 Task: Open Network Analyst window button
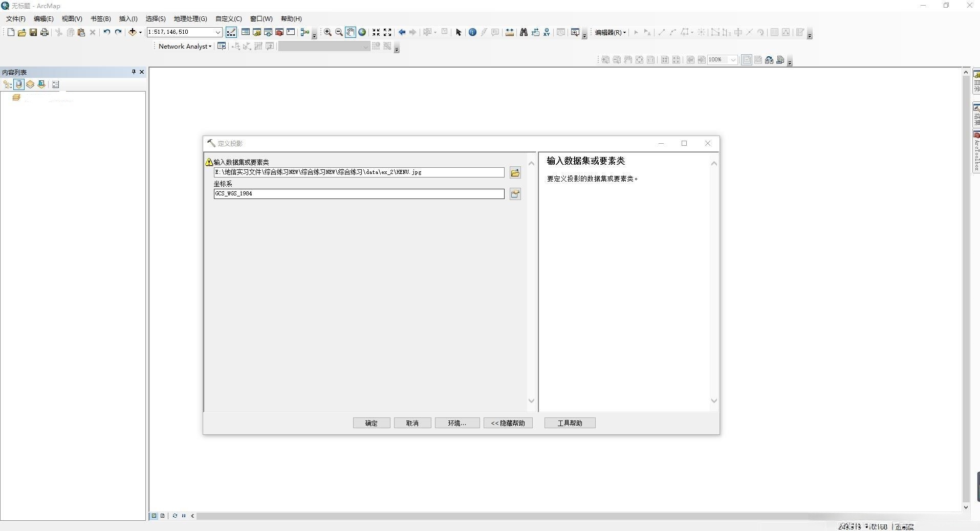tap(222, 46)
